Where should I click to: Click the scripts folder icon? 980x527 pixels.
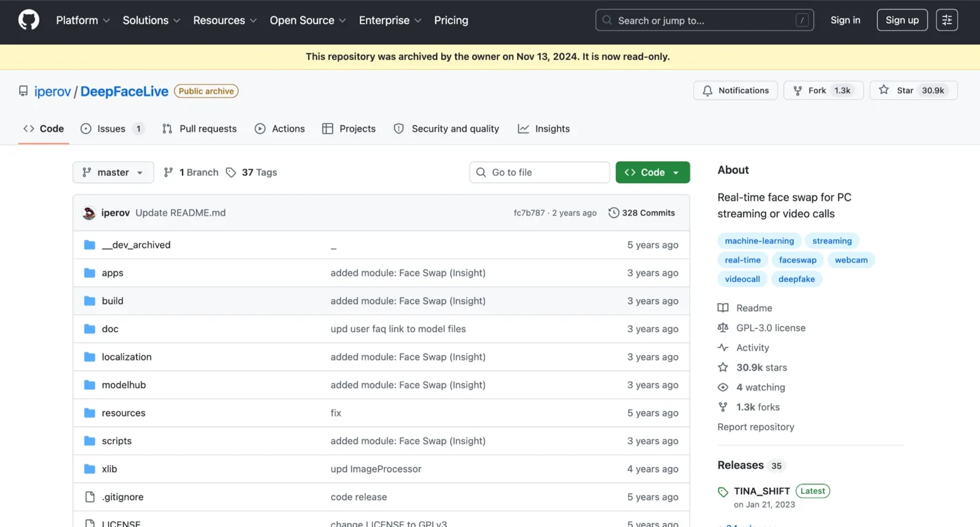point(89,441)
